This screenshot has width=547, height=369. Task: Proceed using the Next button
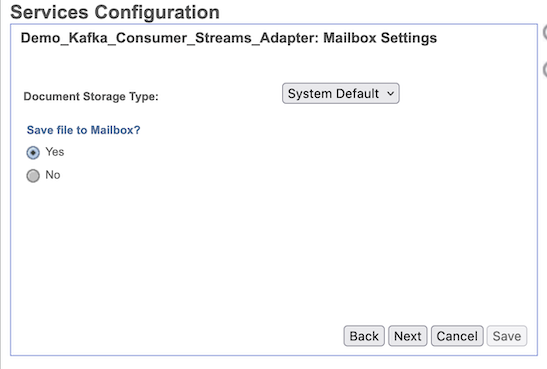407,336
